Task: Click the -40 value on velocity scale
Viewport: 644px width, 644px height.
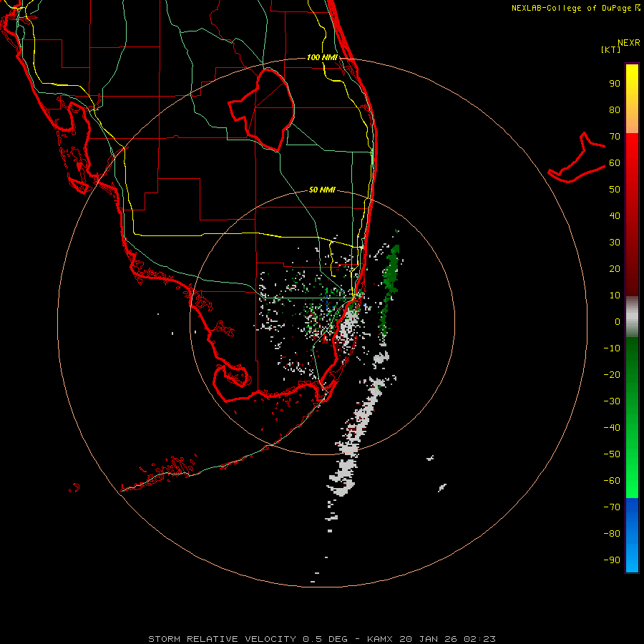Action: tap(612, 428)
